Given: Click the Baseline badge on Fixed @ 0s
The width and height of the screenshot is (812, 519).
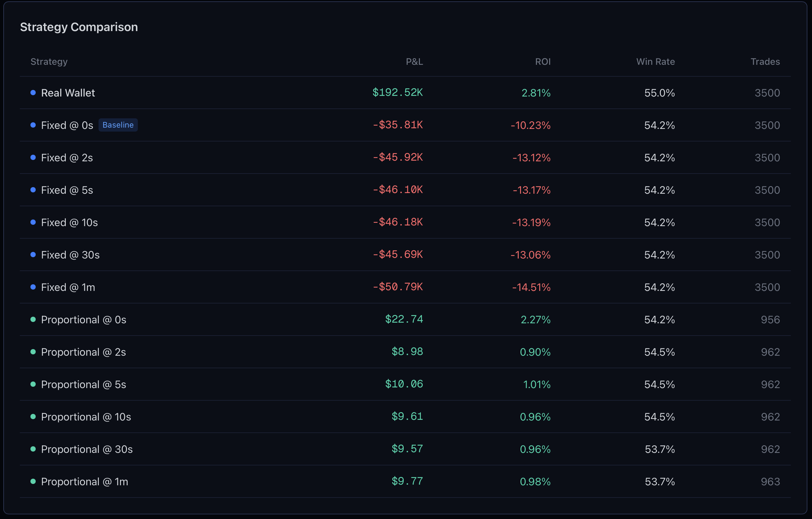Looking at the screenshot, I should point(118,125).
